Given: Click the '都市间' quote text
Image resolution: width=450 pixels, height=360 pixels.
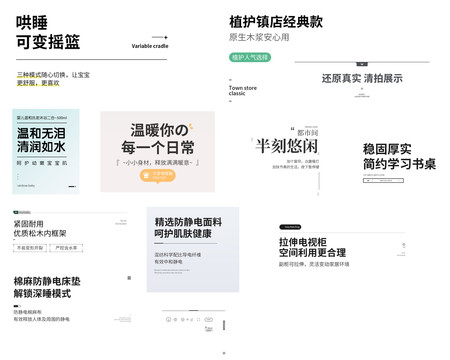Looking at the screenshot, I should [307, 133].
